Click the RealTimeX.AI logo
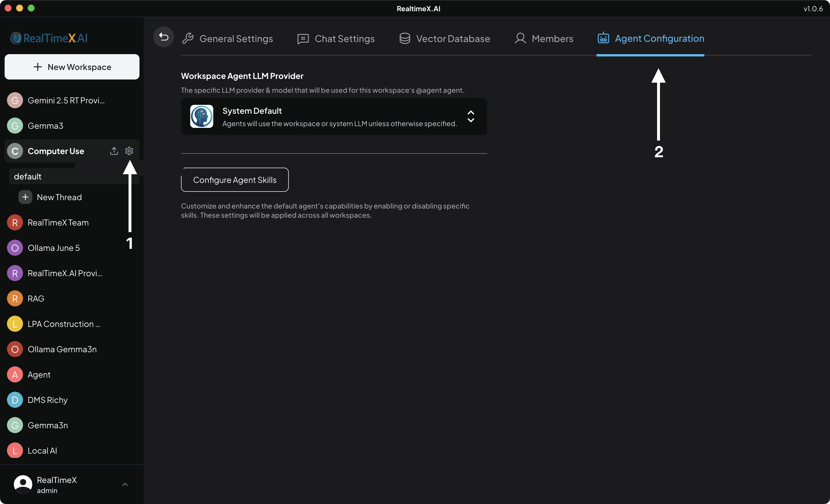830x504 pixels. tap(49, 38)
